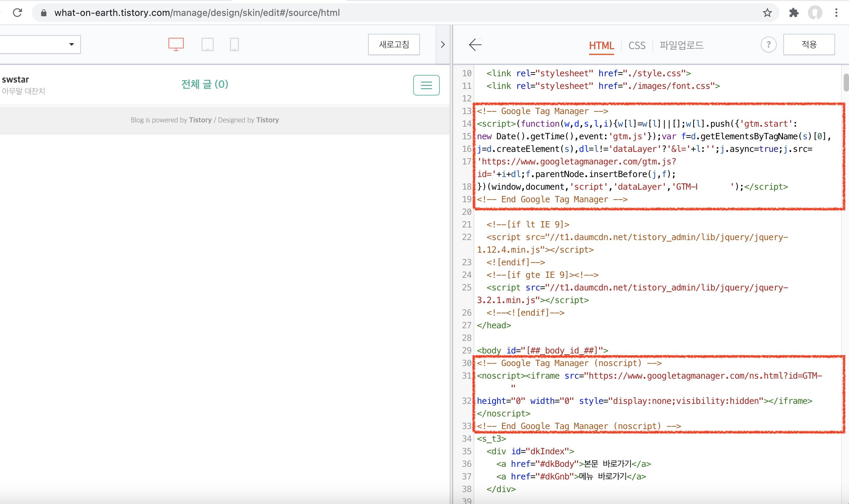
Task: Click the 전체 글 (0) heading
Action: click(x=205, y=84)
